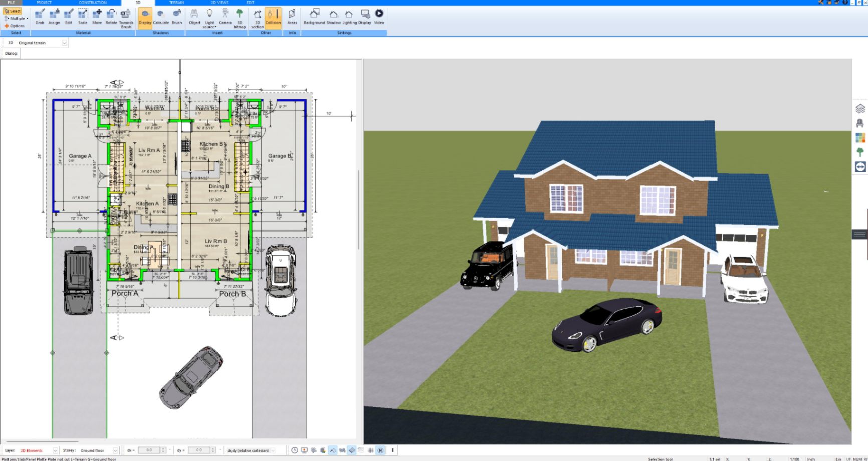Create a 3D section
The width and height of the screenshot is (868, 461).
click(x=257, y=19)
